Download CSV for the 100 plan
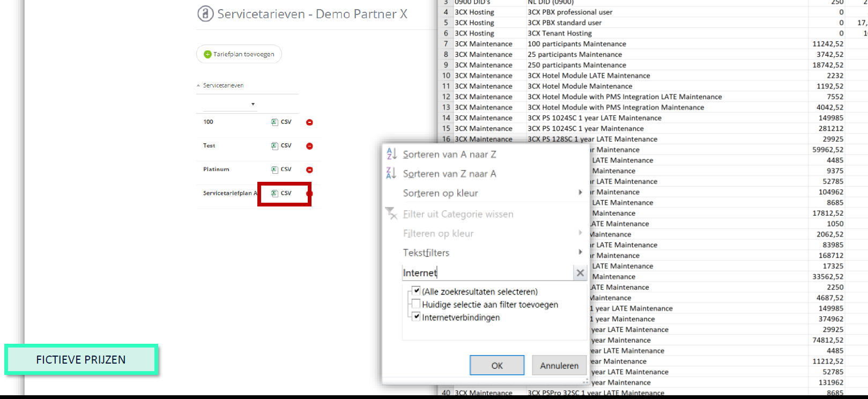The image size is (868, 399). (x=281, y=122)
